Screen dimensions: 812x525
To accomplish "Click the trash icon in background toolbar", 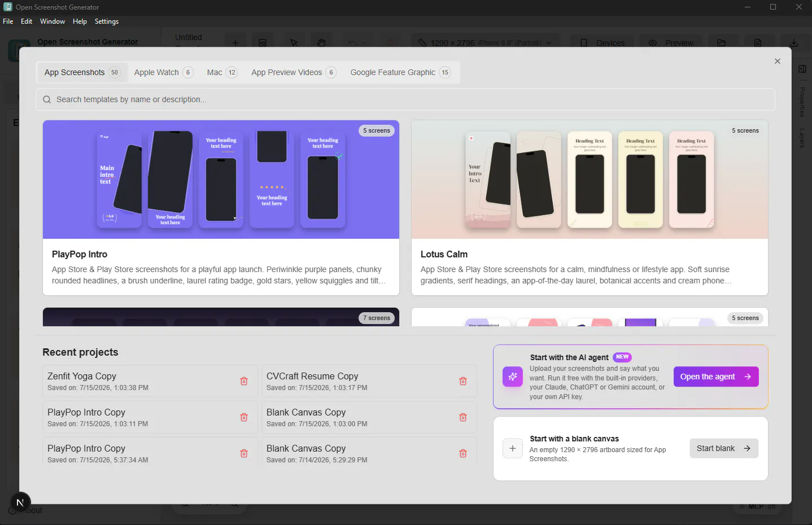I will click(x=390, y=43).
